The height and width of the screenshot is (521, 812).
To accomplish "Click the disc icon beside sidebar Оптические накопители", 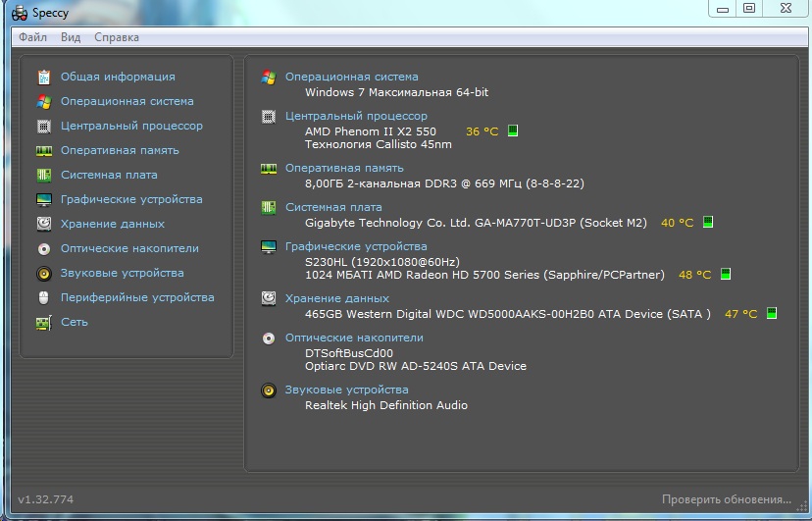I will 44,249.
